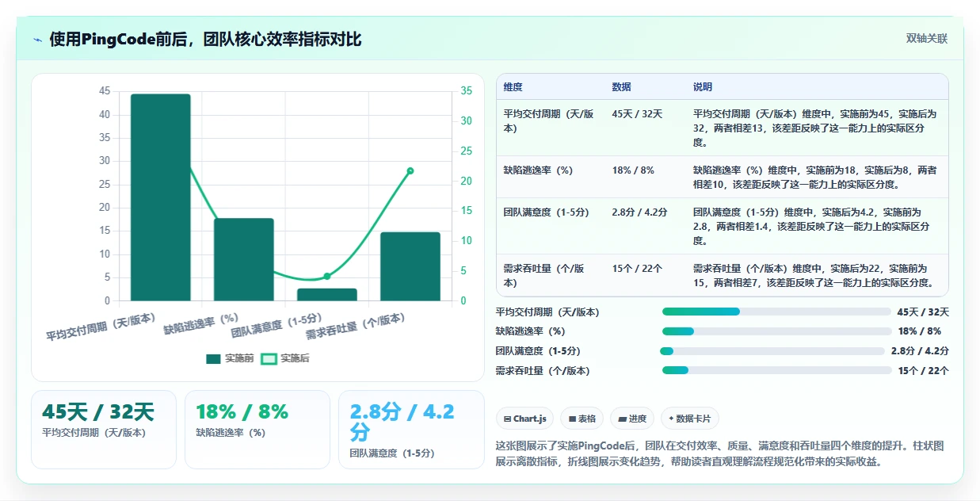Click the 缺陷逃逸率 bar in chart

[x=244, y=259]
